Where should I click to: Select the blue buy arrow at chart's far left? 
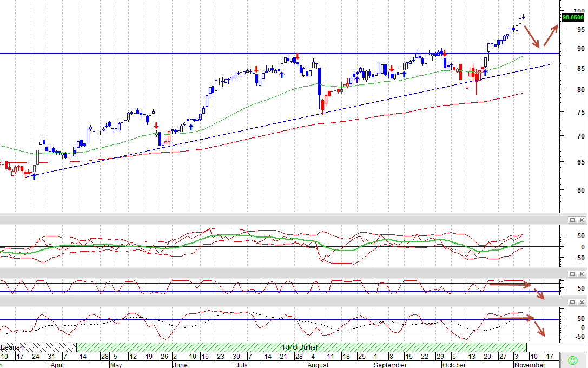click(x=34, y=176)
